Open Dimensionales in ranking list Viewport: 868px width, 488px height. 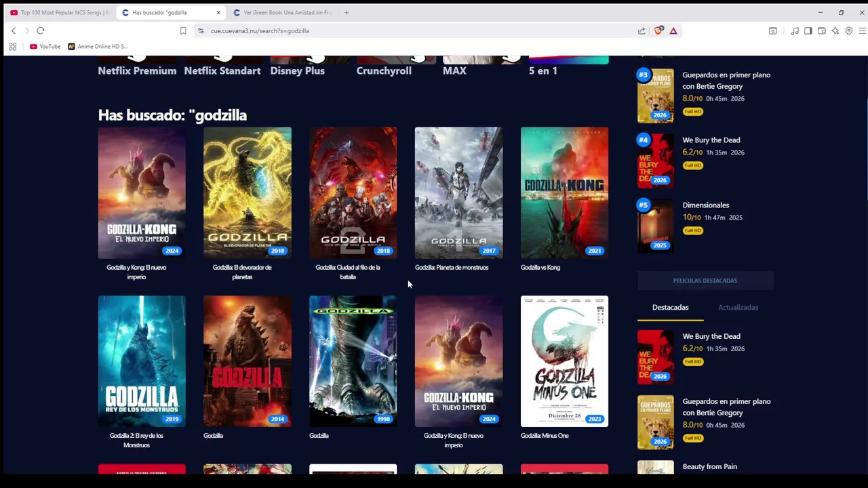pyautogui.click(x=706, y=205)
